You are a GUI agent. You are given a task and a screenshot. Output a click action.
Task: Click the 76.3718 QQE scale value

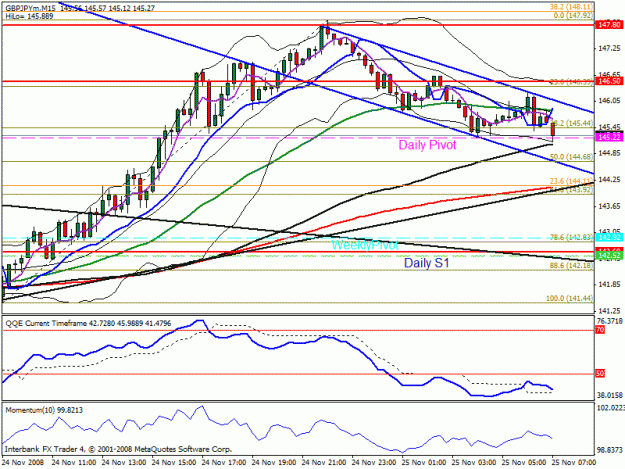coord(610,321)
